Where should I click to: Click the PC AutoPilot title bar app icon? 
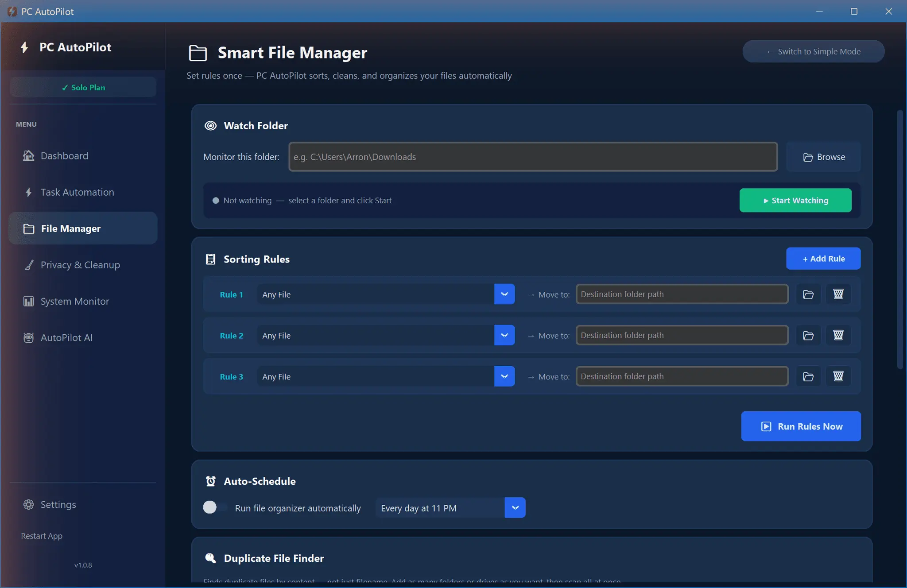[12, 12]
